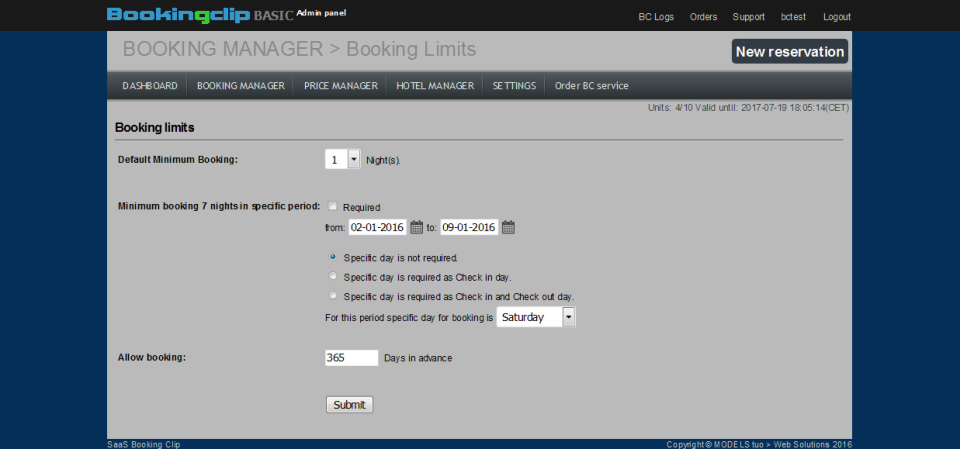Select 'Check in and Check out day' option
The width and height of the screenshot is (960, 449).
(x=333, y=296)
